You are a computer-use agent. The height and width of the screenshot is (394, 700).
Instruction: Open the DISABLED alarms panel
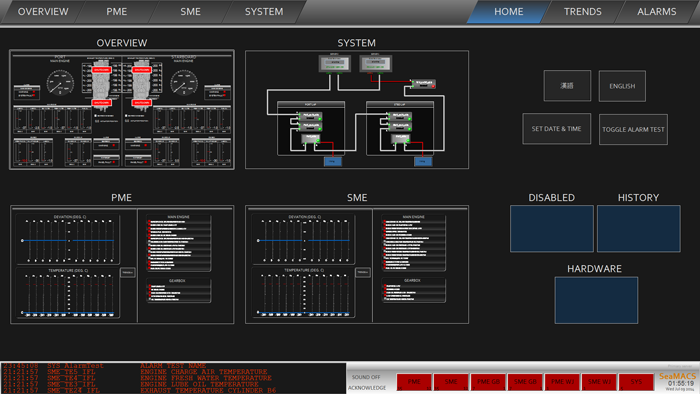pos(552,228)
